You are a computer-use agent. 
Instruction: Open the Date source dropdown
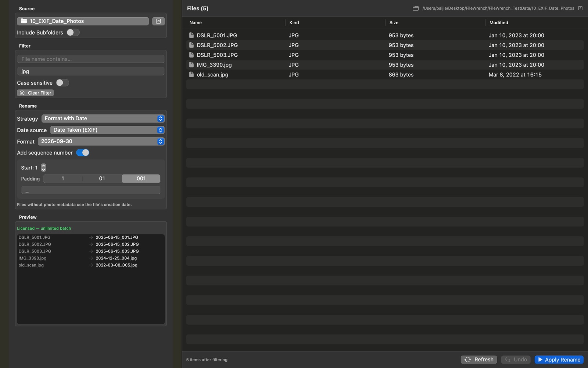(x=107, y=130)
